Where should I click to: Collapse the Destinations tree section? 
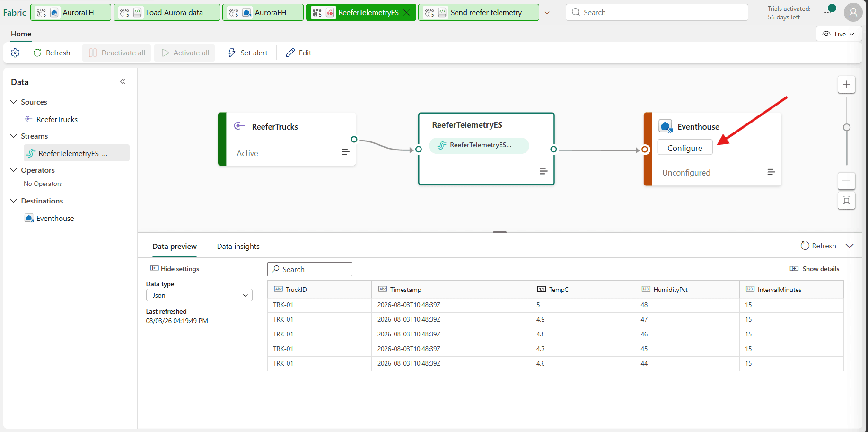pos(14,201)
